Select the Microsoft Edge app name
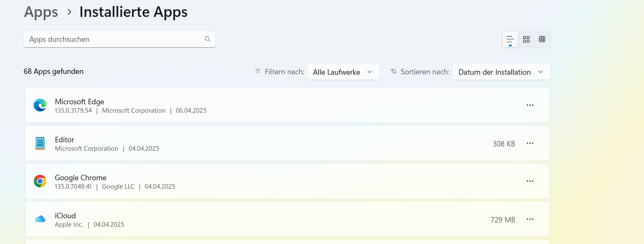The height and width of the screenshot is (244, 644). coord(79,101)
